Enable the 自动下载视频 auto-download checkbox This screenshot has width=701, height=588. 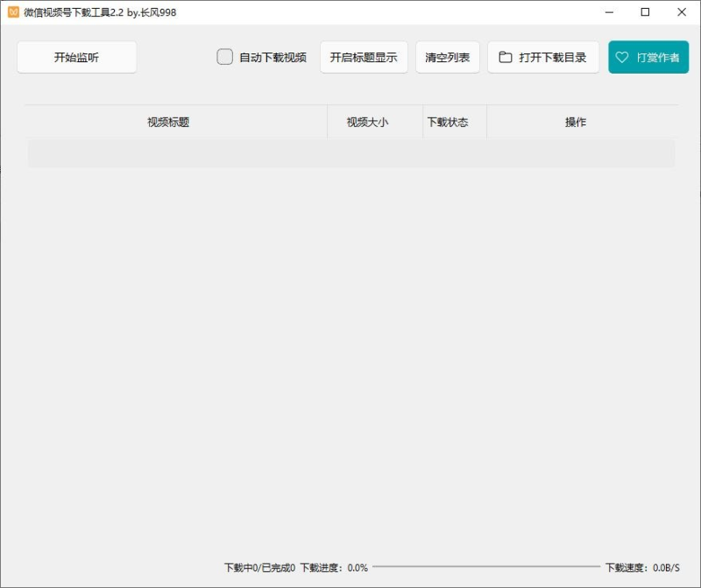point(224,56)
